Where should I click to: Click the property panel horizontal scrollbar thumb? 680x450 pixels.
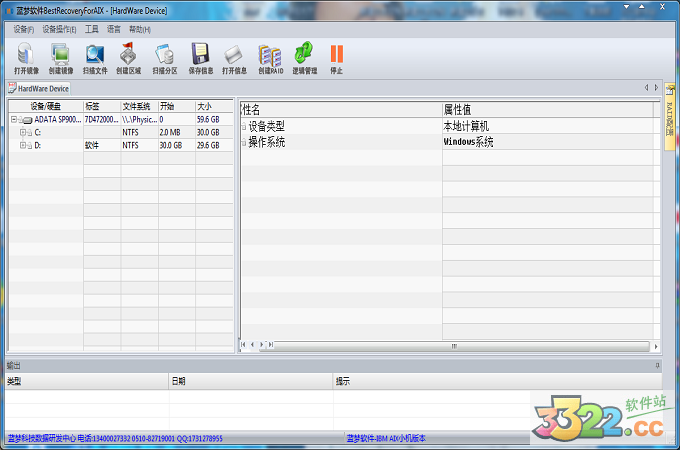click(454, 346)
